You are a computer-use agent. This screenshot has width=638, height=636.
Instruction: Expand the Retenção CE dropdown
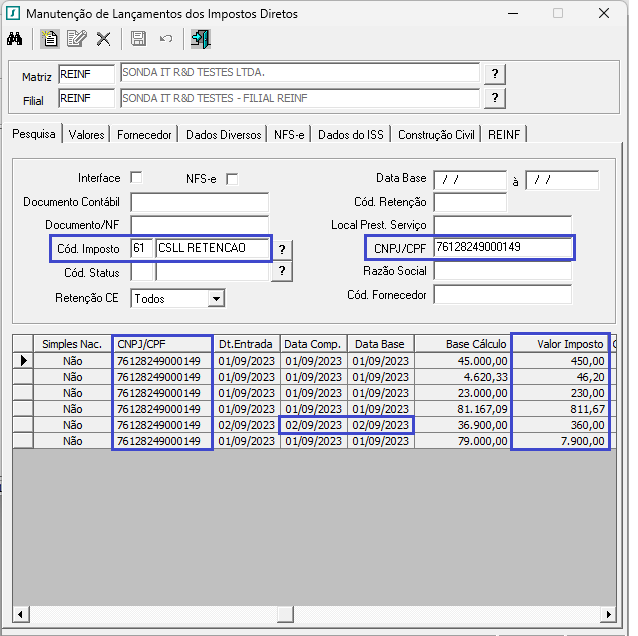pyautogui.click(x=216, y=299)
